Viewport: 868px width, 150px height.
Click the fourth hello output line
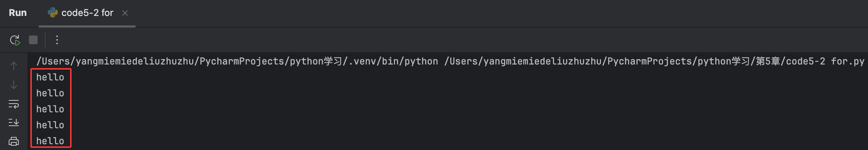[x=50, y=125]
